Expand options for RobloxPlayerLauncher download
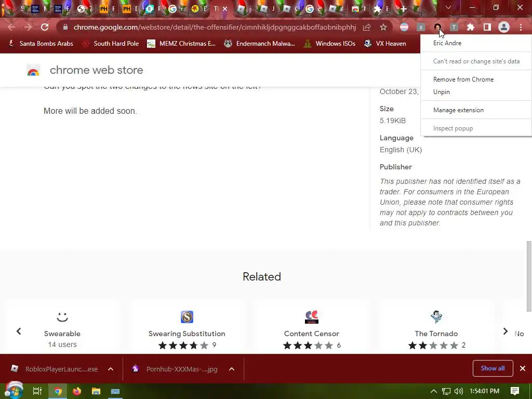This screenshot has width=532, height=399. click(x=111, y=369)
